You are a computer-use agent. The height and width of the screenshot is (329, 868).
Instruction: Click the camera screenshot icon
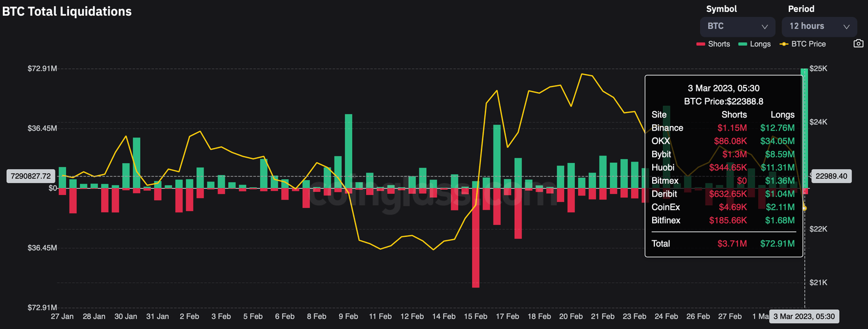click(858, 43)
